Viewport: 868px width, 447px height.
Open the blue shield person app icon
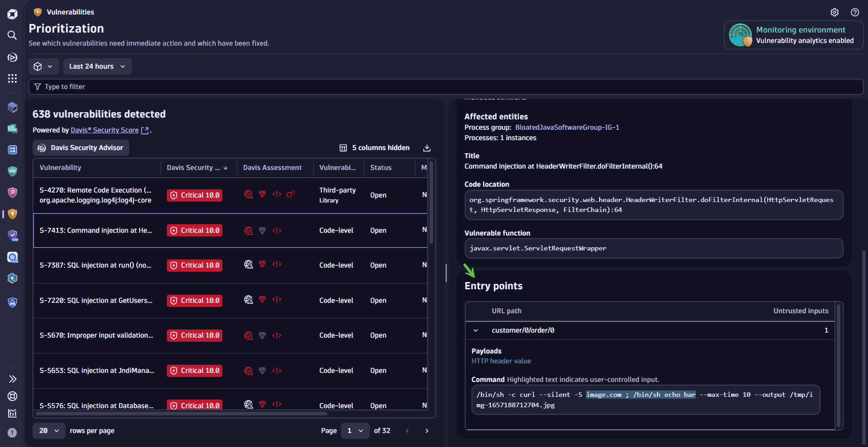pos(12,302)
